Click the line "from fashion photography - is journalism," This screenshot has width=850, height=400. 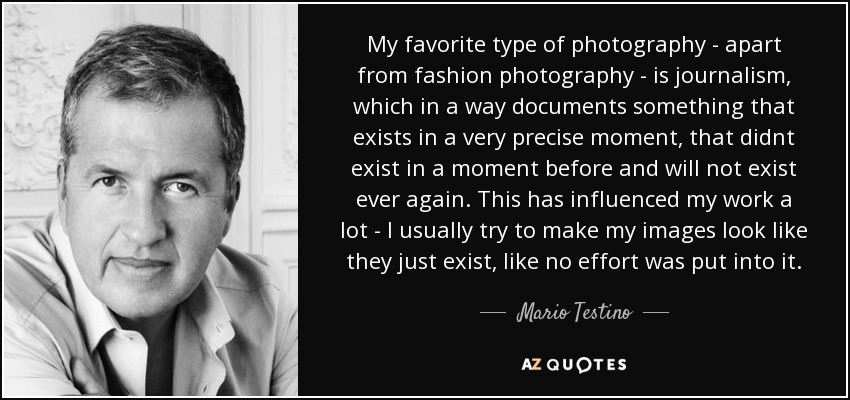point(574,76)
